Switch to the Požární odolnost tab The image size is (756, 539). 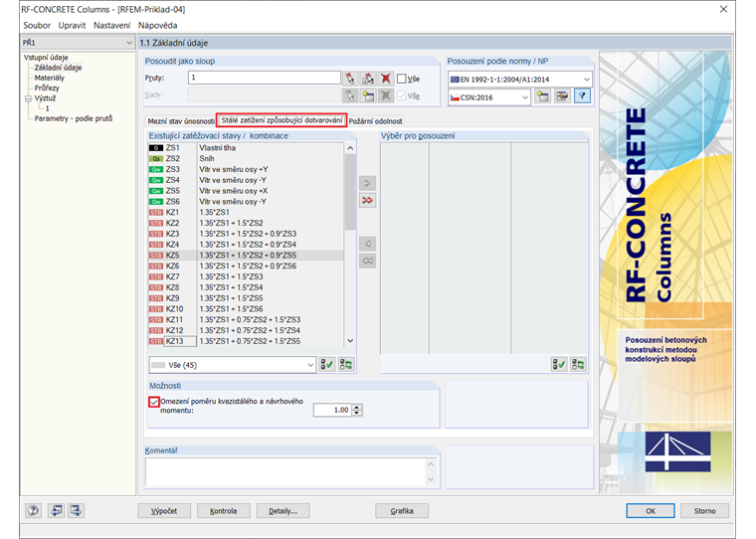coord(376,121)
